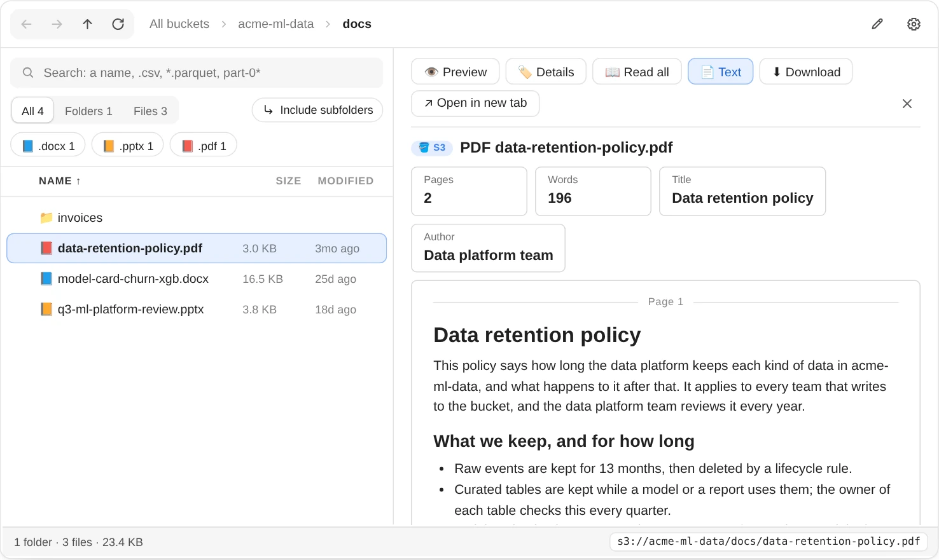The image size is (939, 560).
Task: Navigate up one folder level
Action: click(x=88, y=24)
